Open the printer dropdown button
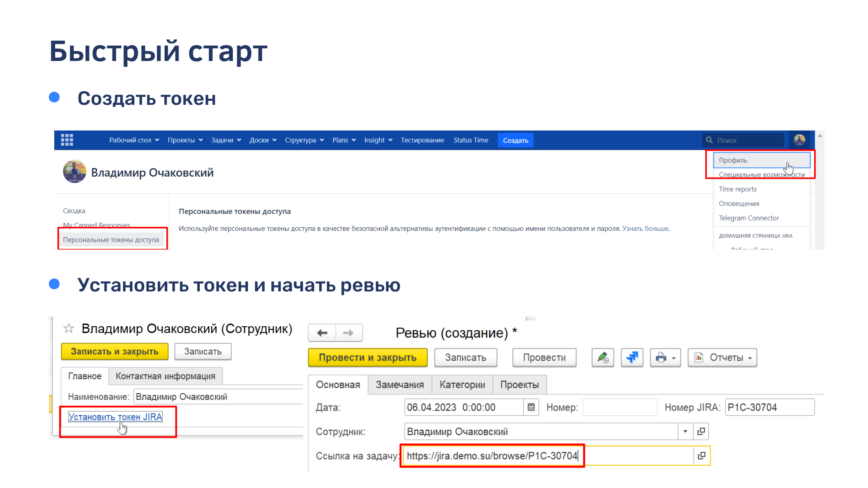 point(665,357)
